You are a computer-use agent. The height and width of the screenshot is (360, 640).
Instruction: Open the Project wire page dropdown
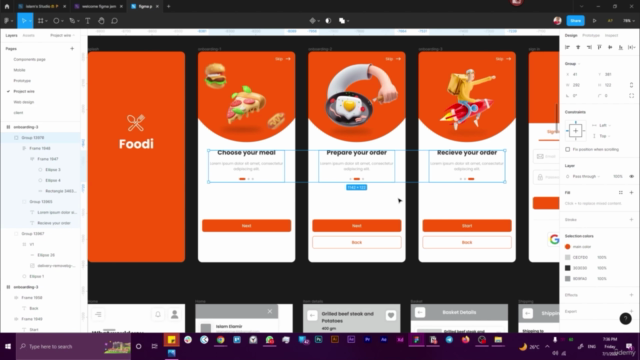click(62, 36)
